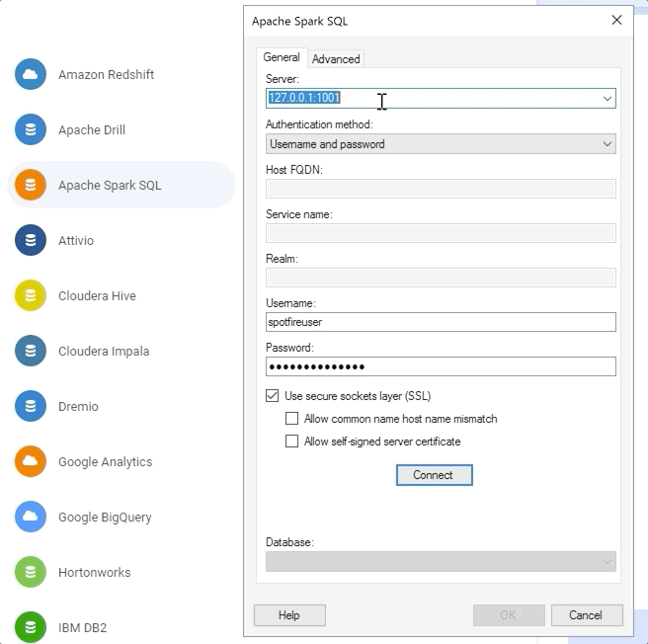Click the Realm field
The height and width of the screenshot is (644, 648).
441,278
